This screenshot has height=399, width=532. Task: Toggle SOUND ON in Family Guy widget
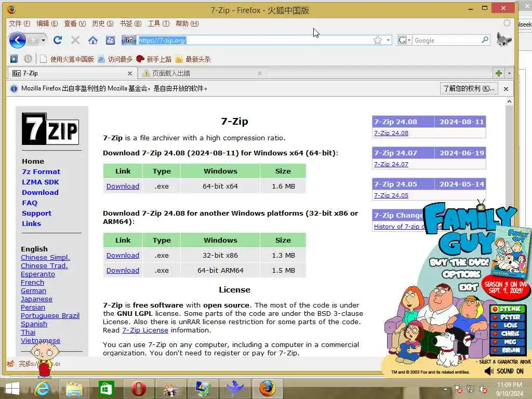coord(504,371)
